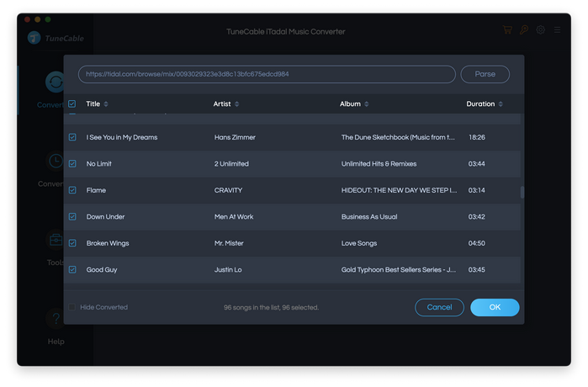Click album "Love Songs"
588x387 pixels.
[x=359, y=243]
